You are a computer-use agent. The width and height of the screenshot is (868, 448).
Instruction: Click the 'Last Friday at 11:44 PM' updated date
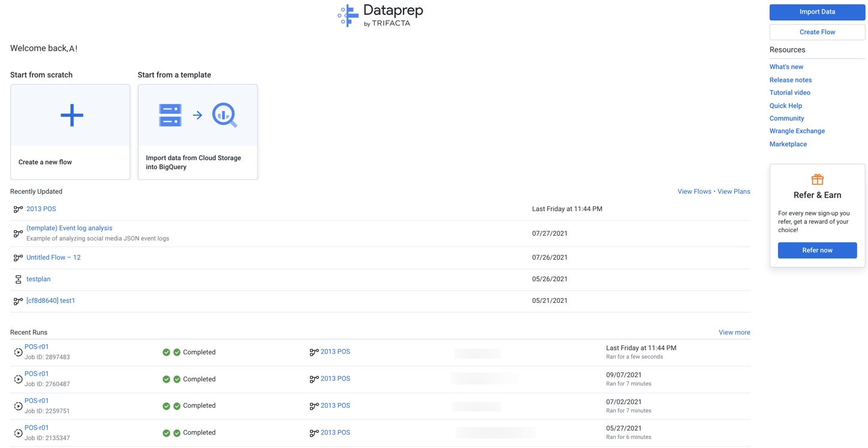pos(567,209)
